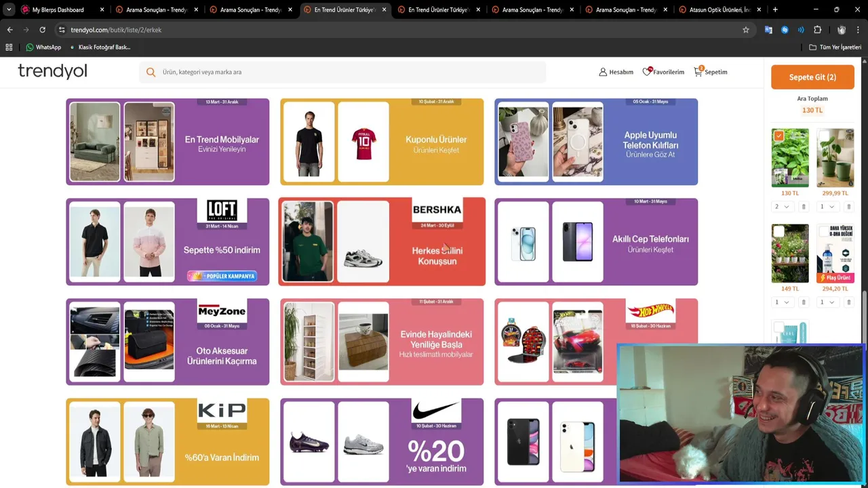Reload the Trendyol page
This screenshot has height=488, width=868.
click(x=42, y=30)
